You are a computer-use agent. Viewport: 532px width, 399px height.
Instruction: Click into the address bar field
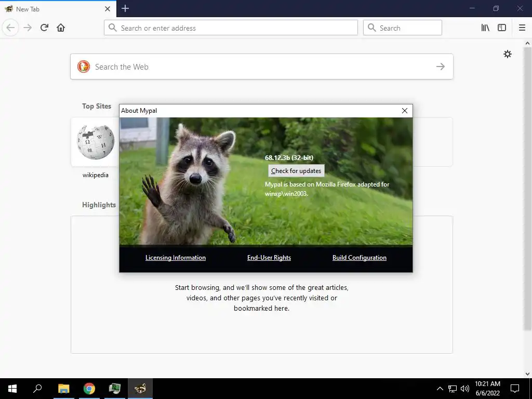click(x=231, y=28)
